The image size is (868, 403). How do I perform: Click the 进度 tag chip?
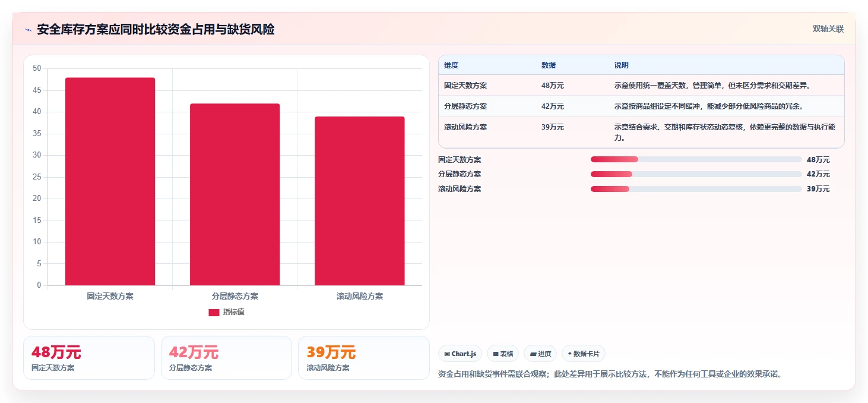pyautogui.click(x=540, y=354)
